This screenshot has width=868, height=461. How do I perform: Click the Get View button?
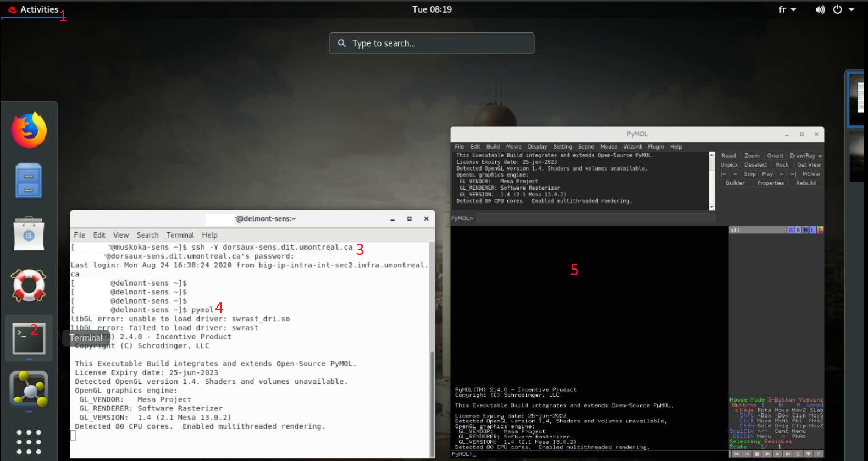point(809,165)
